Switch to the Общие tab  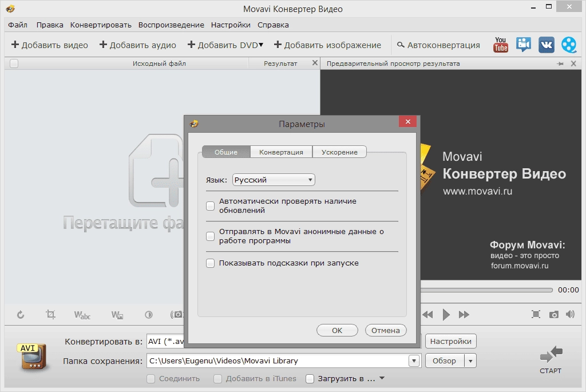click(x=226, y=152)
